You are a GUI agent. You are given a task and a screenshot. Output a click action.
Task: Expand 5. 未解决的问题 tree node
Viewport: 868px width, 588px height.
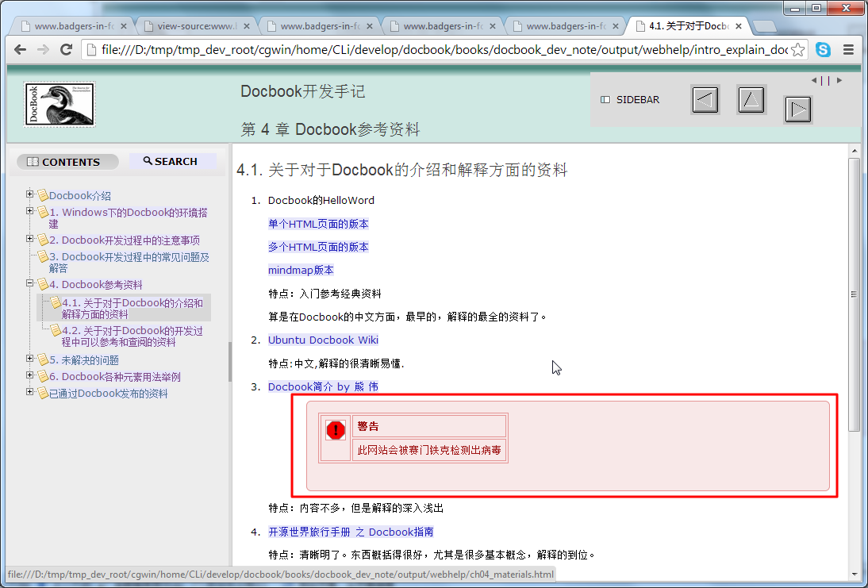[x=30, y=358]
